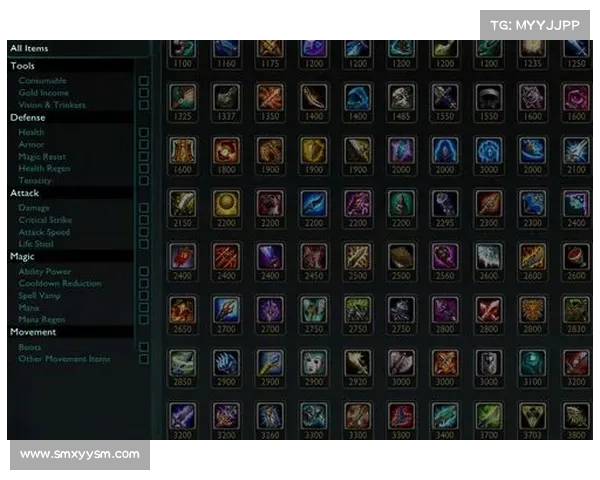600x480 pixels.
Task: Click the item icon costing 2450
Action: click(314, 257)
